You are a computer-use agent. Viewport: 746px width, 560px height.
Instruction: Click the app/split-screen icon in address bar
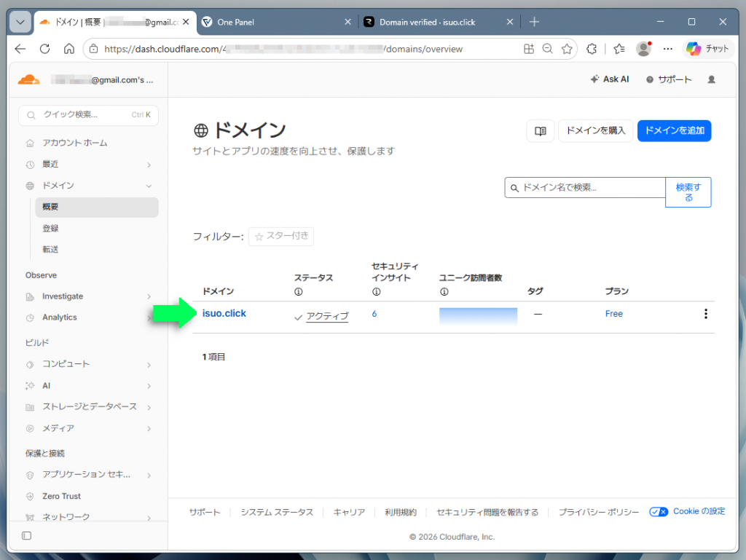529,49
